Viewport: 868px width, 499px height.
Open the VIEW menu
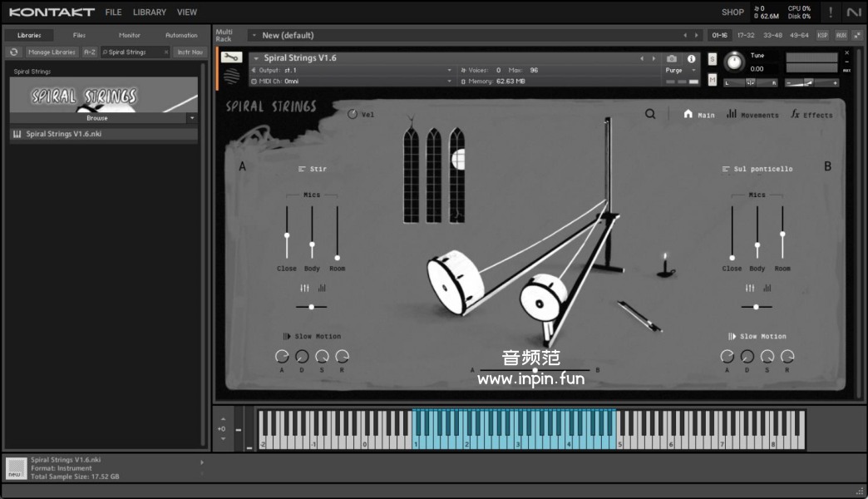pos(187,12)
